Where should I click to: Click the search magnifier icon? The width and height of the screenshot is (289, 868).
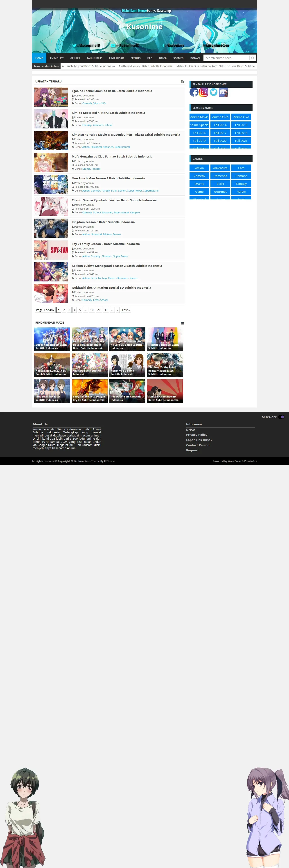click(253, 58)
